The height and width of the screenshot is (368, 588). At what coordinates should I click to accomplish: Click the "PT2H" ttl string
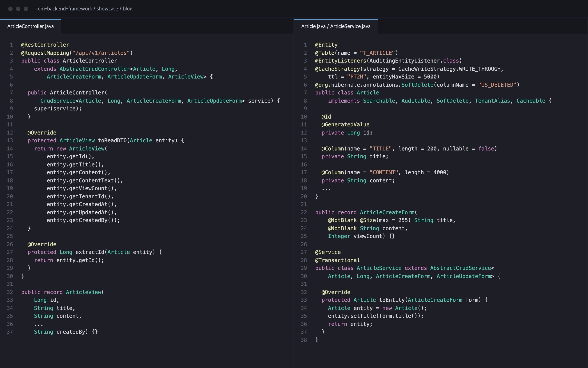click(357, 77)
